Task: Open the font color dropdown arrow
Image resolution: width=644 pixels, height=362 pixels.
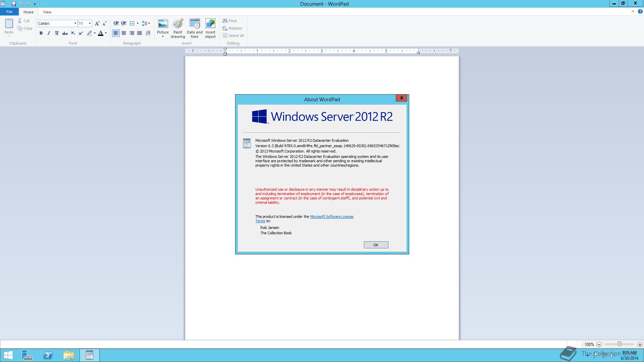Action: coord(106,33)
